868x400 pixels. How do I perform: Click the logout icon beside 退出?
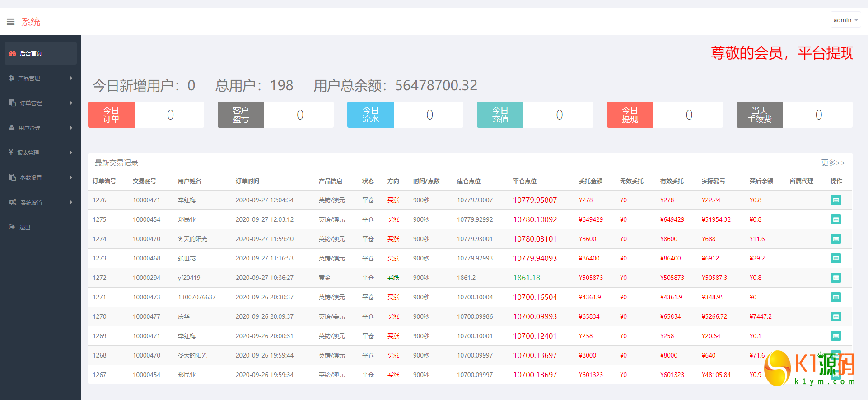point(12,227)
